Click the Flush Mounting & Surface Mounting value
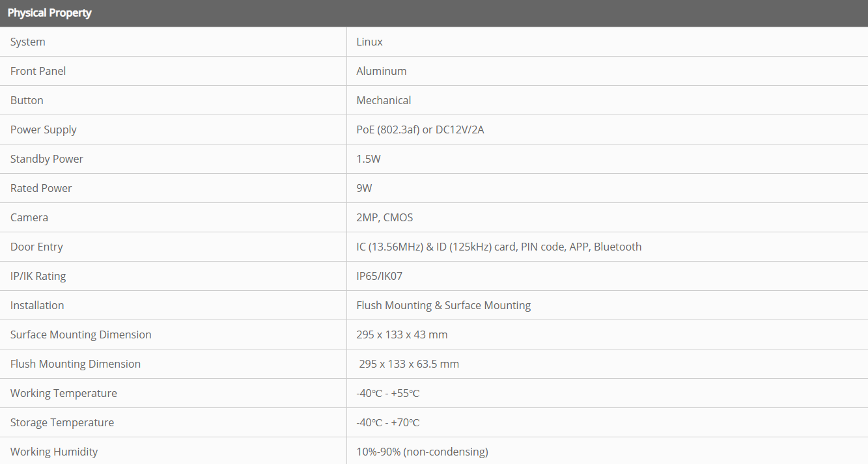Image resolution: width=868 pixels, height=464 pixels. 443,305
